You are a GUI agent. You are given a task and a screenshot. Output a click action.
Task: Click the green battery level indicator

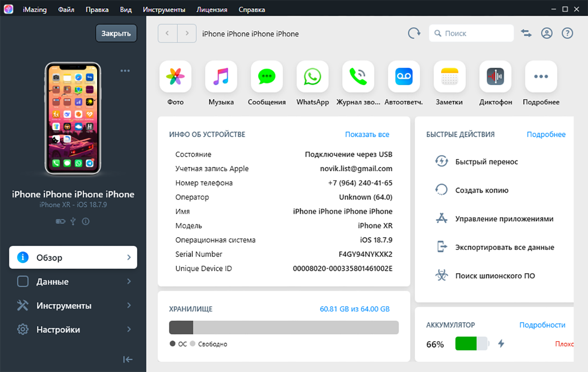click(471, 344)
